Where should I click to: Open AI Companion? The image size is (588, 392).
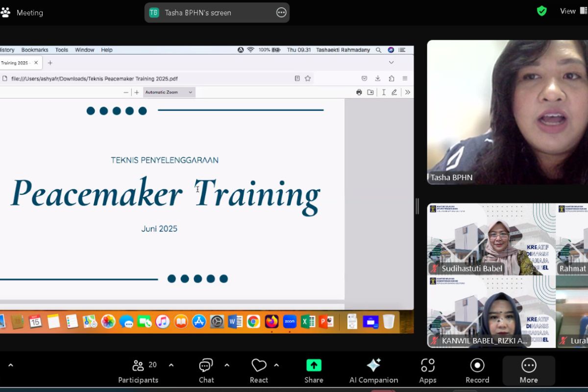(x=373, y=371)
